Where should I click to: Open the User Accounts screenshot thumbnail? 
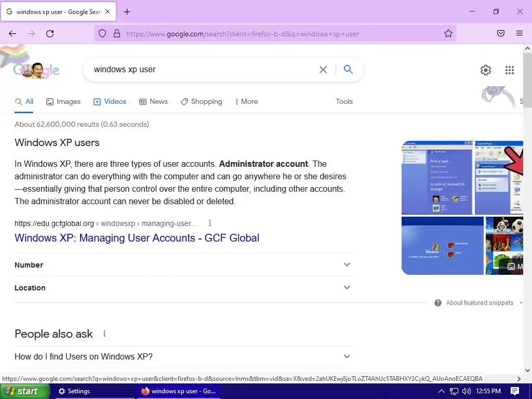437,178
